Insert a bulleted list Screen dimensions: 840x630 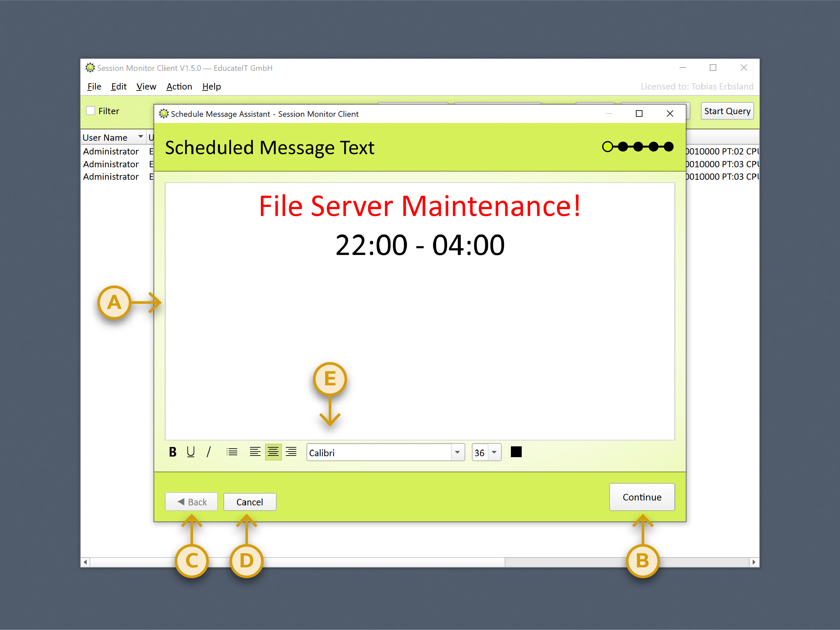(232, 452)
